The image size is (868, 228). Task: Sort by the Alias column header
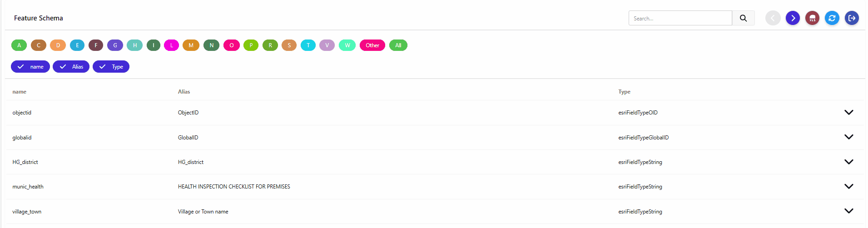[x=184, y=92]
